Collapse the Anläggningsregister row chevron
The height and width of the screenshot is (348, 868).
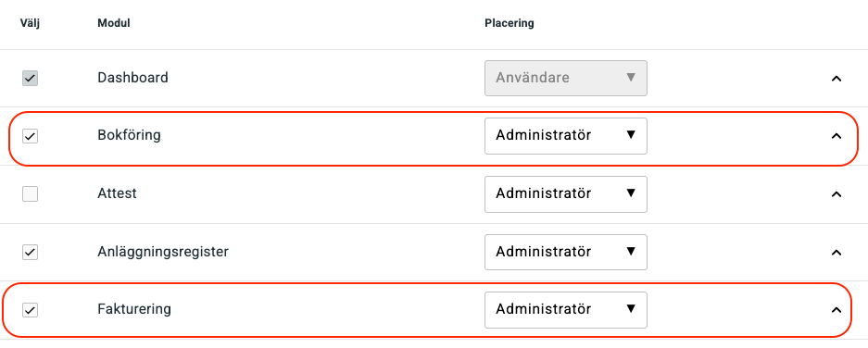click(837, 253)
